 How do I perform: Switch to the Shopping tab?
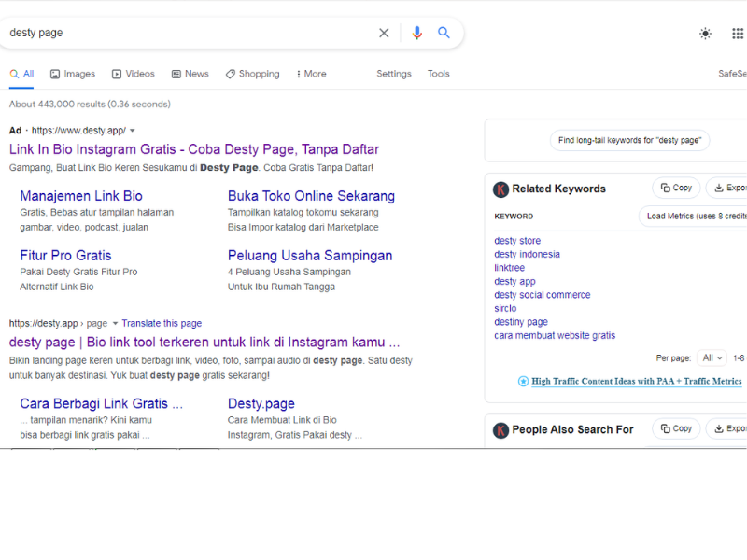tap(252, 74)
